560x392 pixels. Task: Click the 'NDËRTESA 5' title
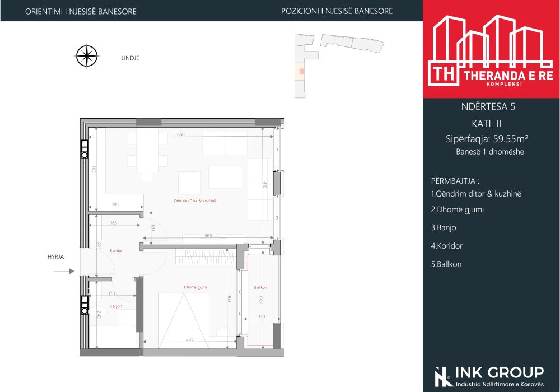(488, 107)
